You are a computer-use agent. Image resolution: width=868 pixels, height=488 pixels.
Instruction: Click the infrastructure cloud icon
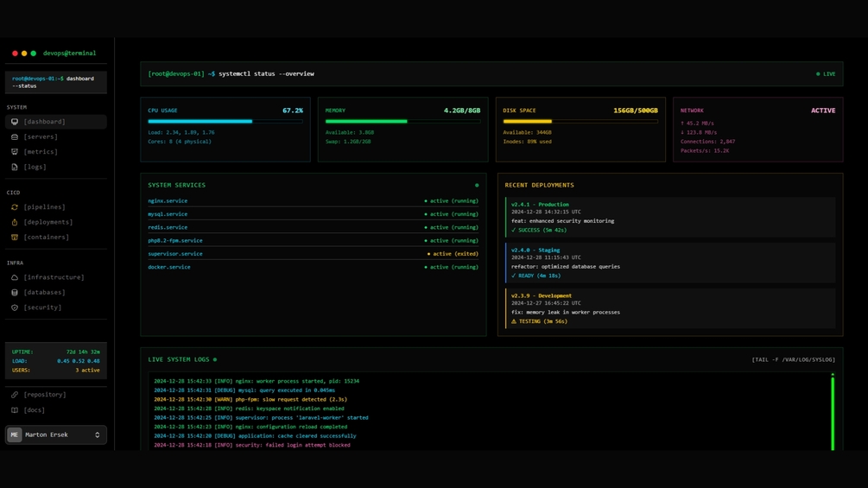point(15,277)
